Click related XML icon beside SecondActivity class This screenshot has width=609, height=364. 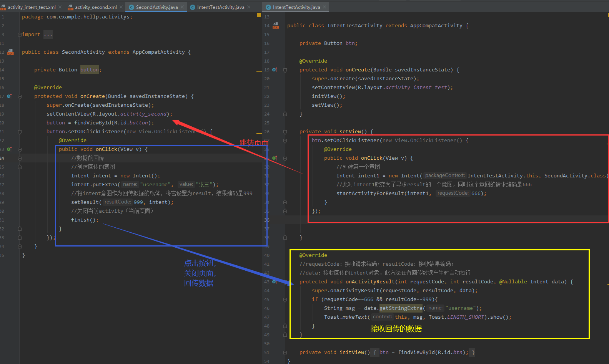(10, 52)
